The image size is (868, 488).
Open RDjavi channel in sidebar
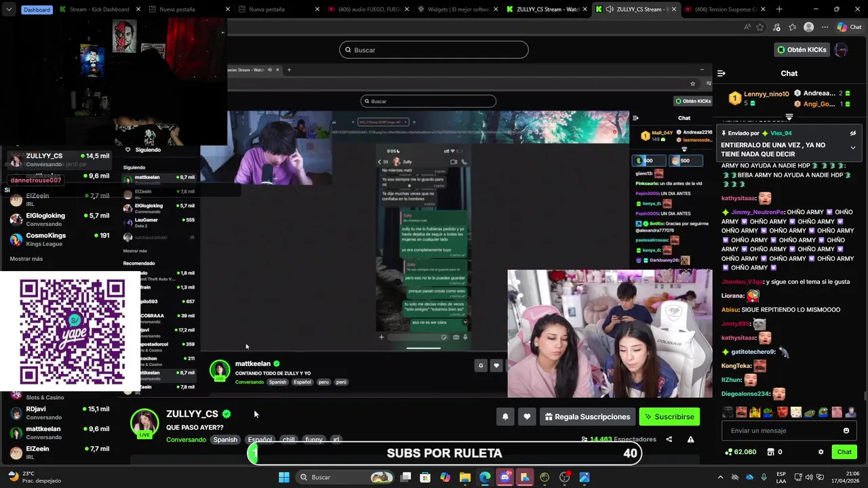click(60, 413)
